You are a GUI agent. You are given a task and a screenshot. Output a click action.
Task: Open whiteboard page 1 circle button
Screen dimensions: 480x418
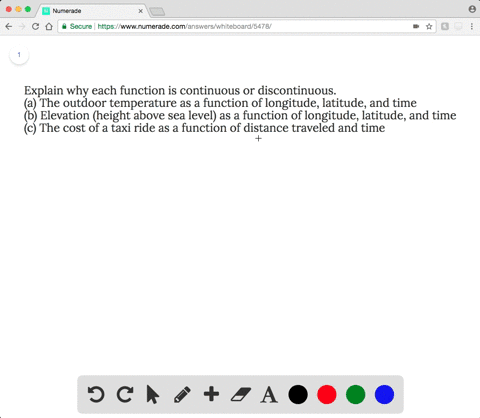pos(19,55)
